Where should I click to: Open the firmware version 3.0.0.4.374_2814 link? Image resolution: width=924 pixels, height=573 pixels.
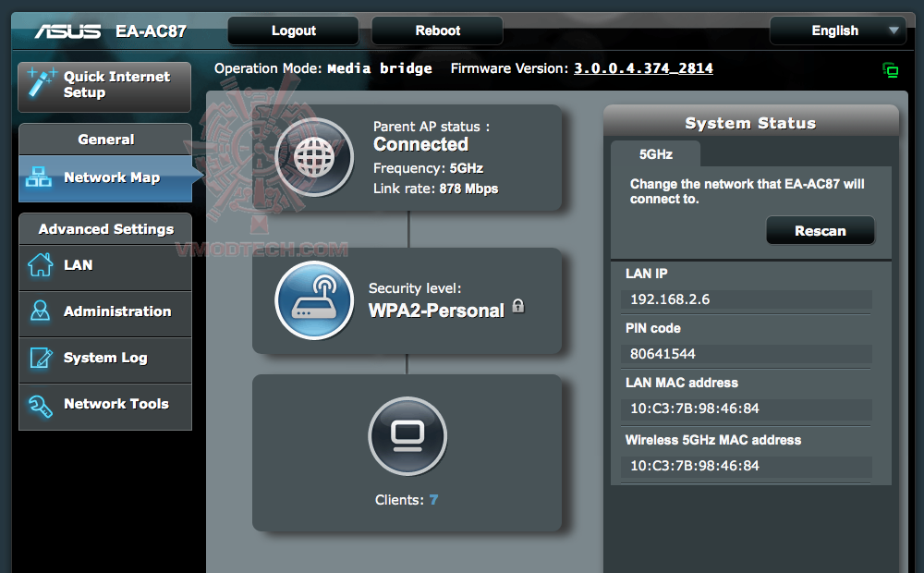click(643, 68)
